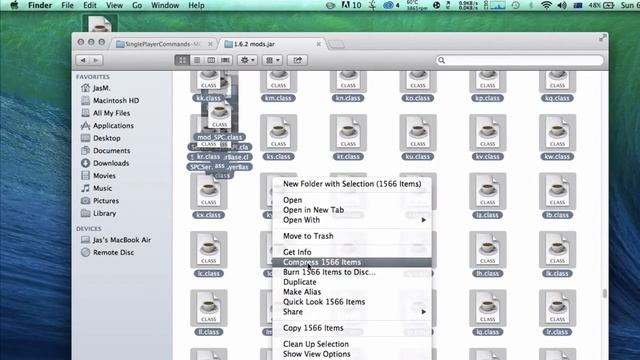This screenshot has height=360, width=640.
Task: Choose New Folder with Selection (1566 Items)
Action: pos(352,184)
